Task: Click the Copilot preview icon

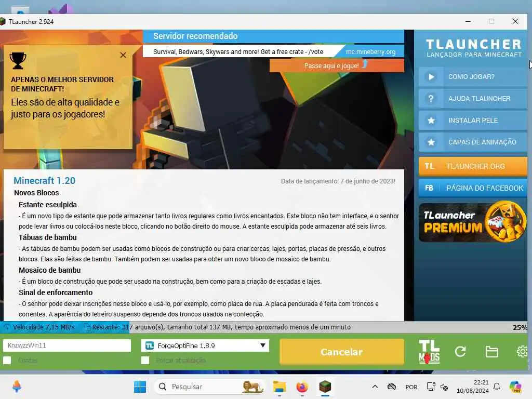Action: click(x=516, y=387)
